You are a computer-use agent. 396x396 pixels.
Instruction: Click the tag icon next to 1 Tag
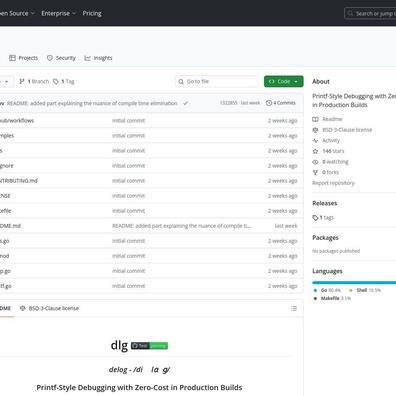(x=56, y=81)
